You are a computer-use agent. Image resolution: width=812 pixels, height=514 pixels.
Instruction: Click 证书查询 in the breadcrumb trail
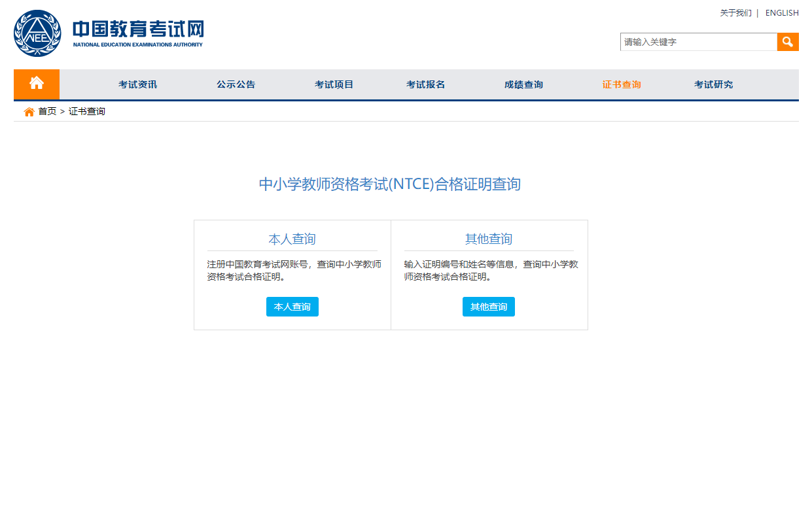coord(87,112)
